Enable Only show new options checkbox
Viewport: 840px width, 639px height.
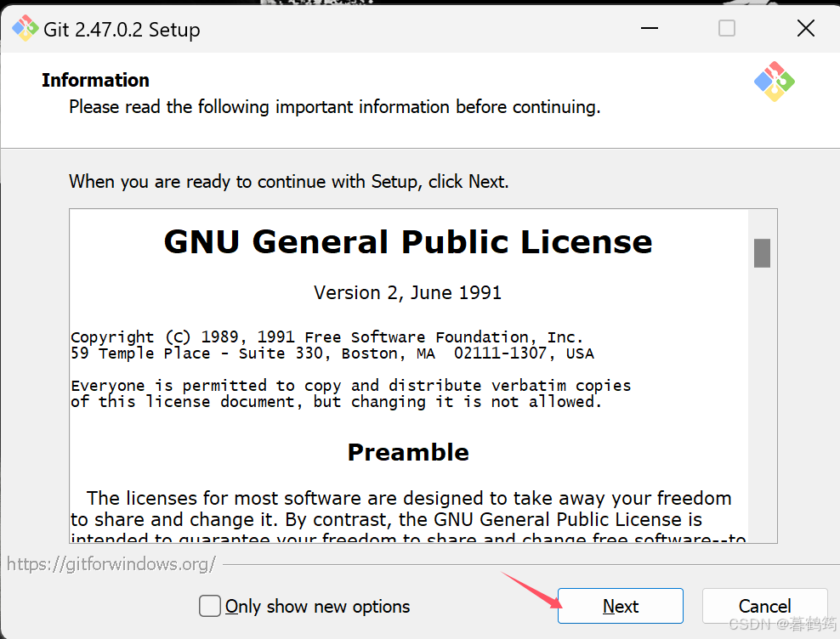pyautogui.click(x=209, y=607)
